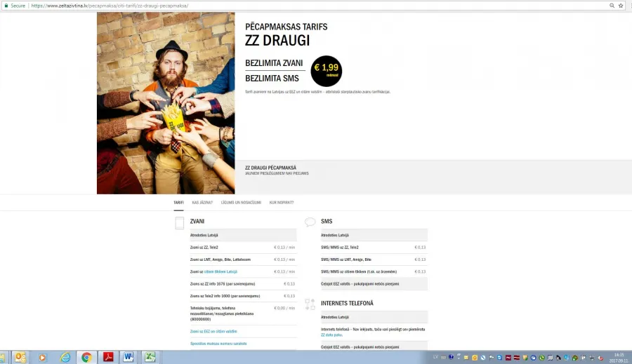Click the browser address bar URL
Image resolution: width=632 pixels, height=364 pixels.
(110, 6)
